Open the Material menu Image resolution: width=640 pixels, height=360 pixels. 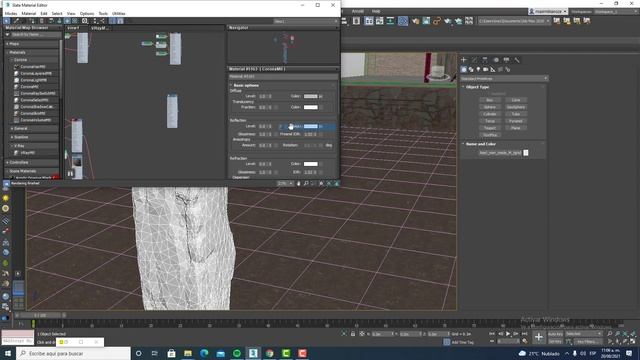pyautogui.click(x=29, y=13)
